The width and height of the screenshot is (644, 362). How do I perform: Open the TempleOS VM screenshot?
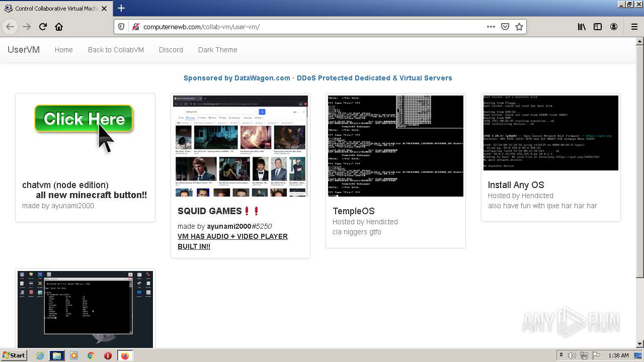tap(395, 146)
